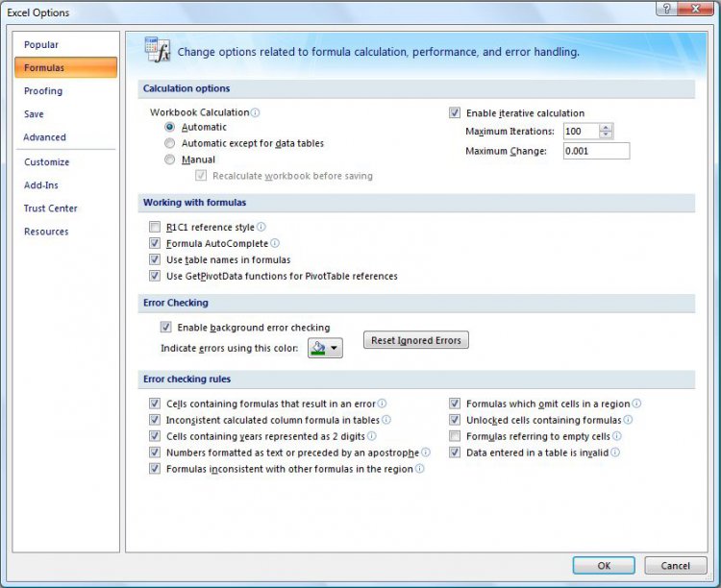Viewport: 721px width, 588px height.
Task: Click info icon next to Workbook Calculation
Action: [x=255, y=112]
